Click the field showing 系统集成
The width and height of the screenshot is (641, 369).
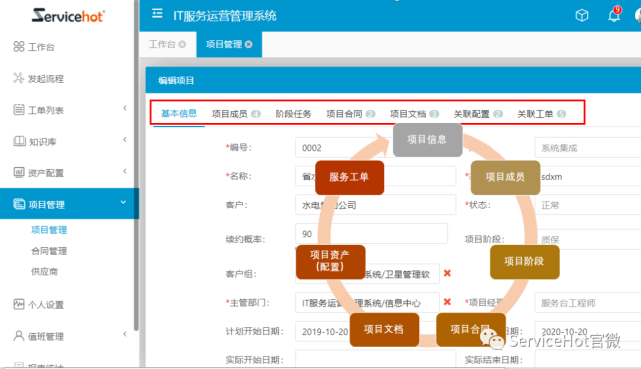click(587, 148)
